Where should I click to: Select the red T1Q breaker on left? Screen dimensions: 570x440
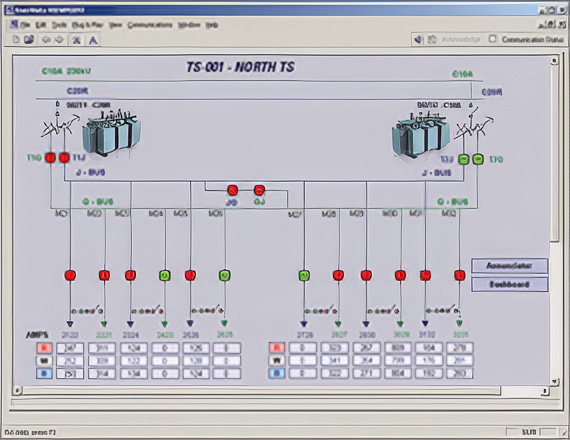[x=50, y=158]
